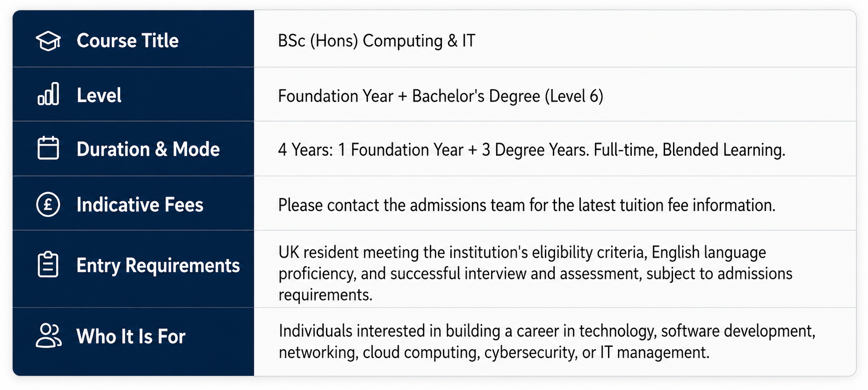Select the Duration & Mode heading
The width and height of the screenshot is (868, 390).
(x=148, y=149)
